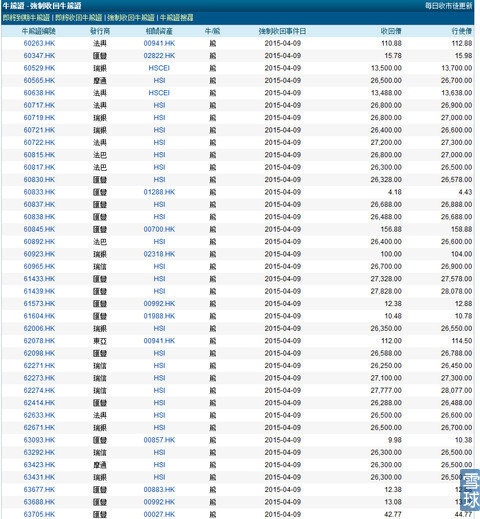Viewport: 480px width, 519px height.
Task: Open CBBC code 60347.HK link
Action: coord(39,56)
